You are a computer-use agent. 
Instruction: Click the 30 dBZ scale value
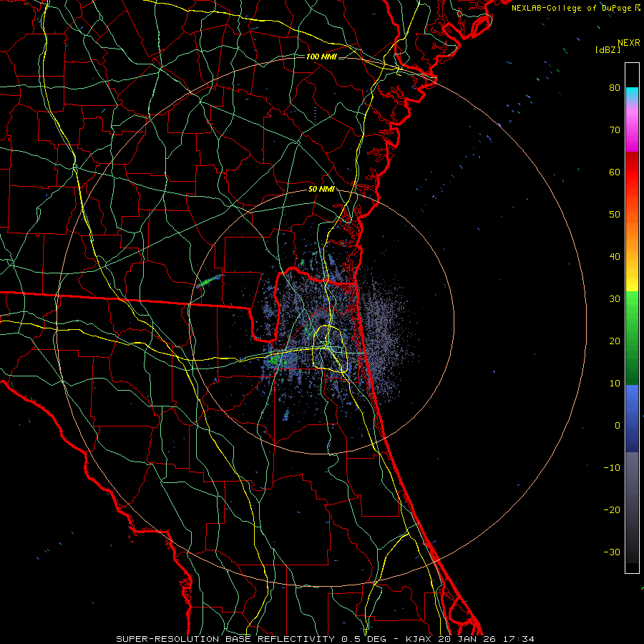(x=615, y=299)
